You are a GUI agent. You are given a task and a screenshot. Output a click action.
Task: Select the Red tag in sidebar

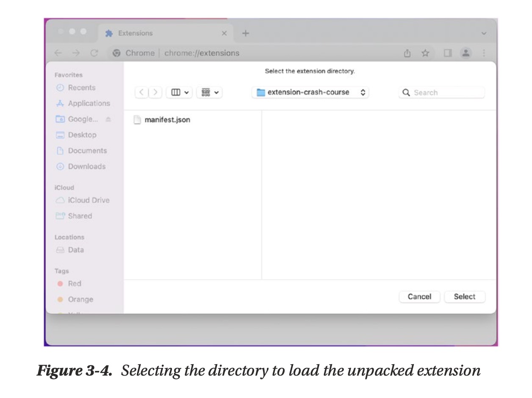[x=74, y=284]
